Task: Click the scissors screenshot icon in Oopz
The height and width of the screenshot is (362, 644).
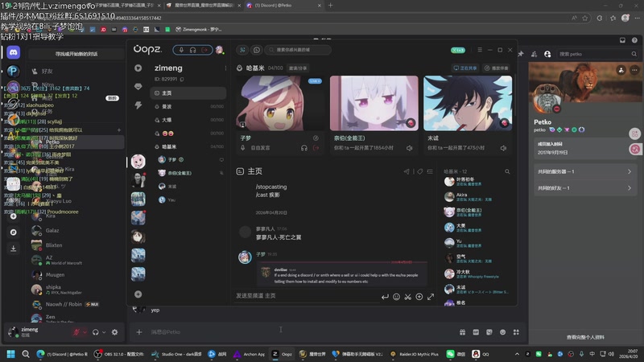Action: [x=408, y=297]
